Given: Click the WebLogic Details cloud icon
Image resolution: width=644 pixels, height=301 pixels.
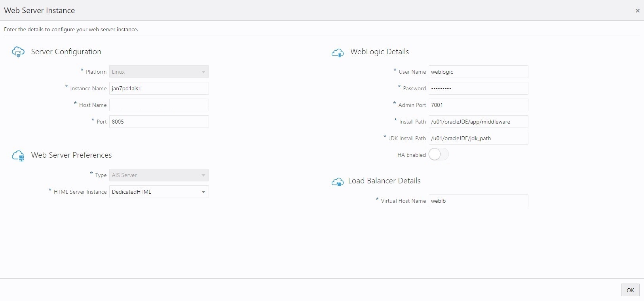Looking at the screenshot, I should pyautogui.click(x=338, y=52).
